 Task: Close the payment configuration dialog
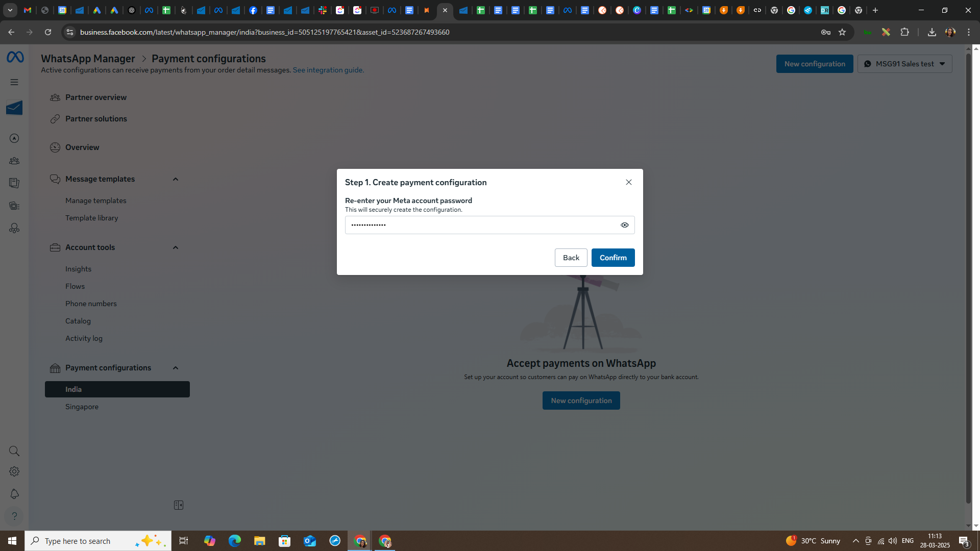coord(629,182)
